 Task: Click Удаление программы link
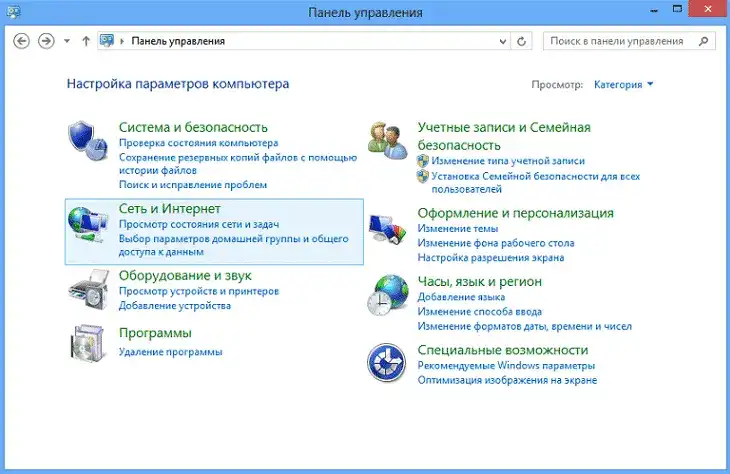[x=170, y=352]
